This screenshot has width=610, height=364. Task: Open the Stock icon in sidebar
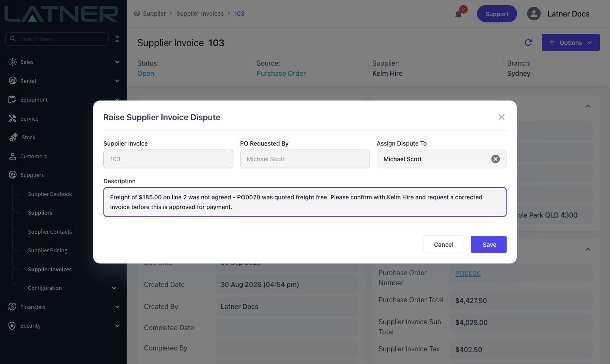pyautogui.click(x=13, y=137)
